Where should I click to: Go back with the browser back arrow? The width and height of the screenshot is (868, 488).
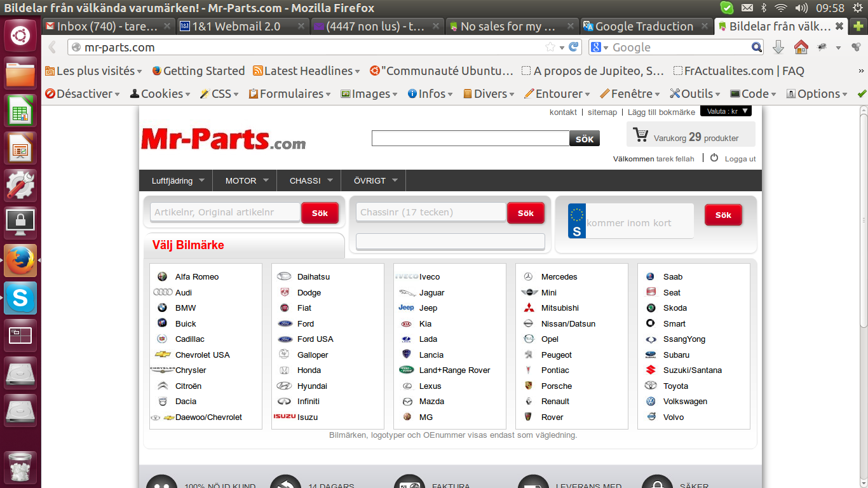coord(53,47)
